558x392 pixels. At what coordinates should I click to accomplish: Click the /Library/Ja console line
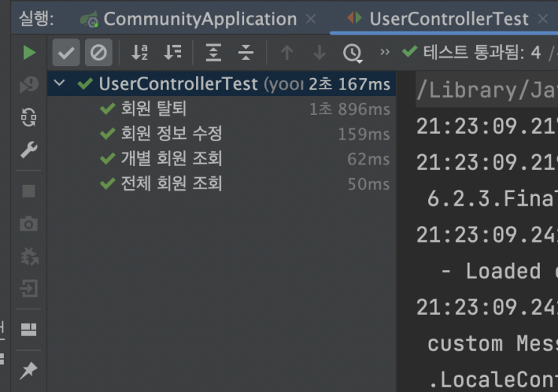tap(487, 90)
